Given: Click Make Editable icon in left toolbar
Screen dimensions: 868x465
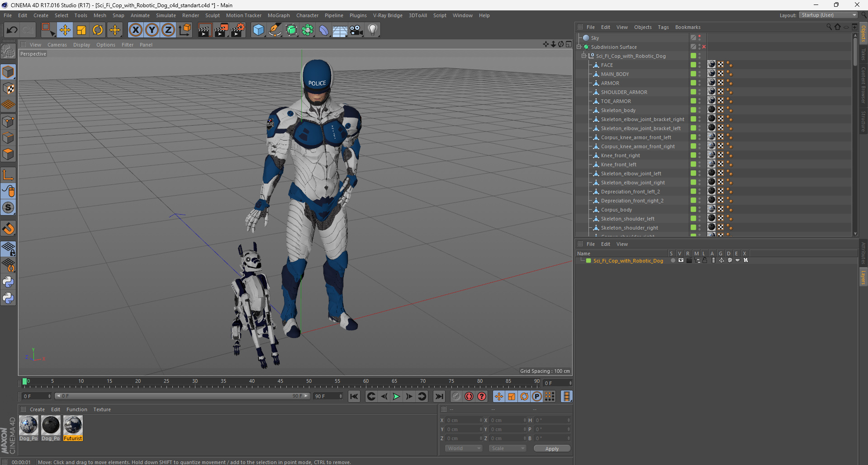Looking at the screenshot, I should [x=8, y=52].
